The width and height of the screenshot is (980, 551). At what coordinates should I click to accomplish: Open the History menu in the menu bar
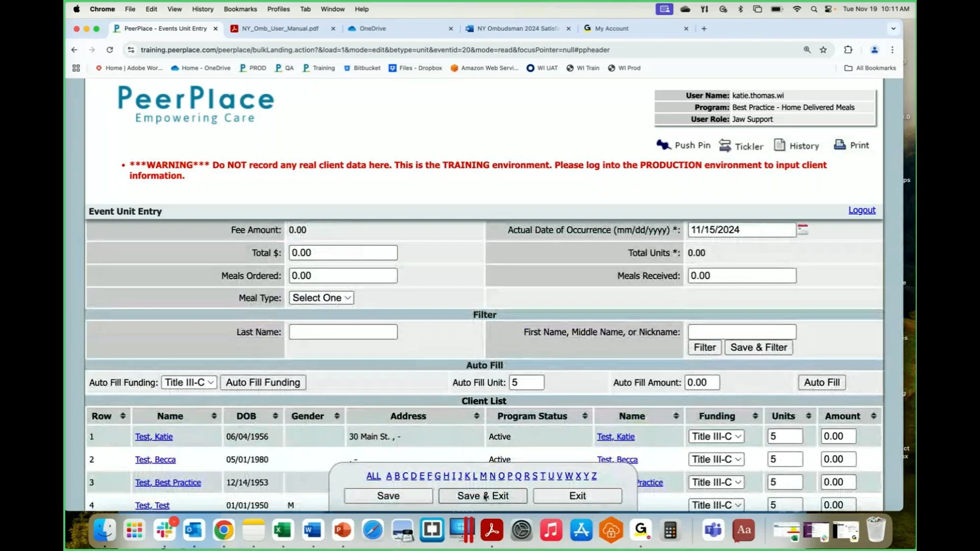(x=203, y=9)
